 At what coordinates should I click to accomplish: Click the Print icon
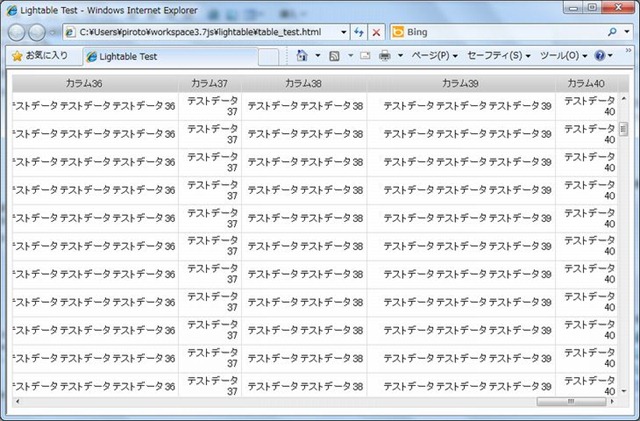(385, 56)
